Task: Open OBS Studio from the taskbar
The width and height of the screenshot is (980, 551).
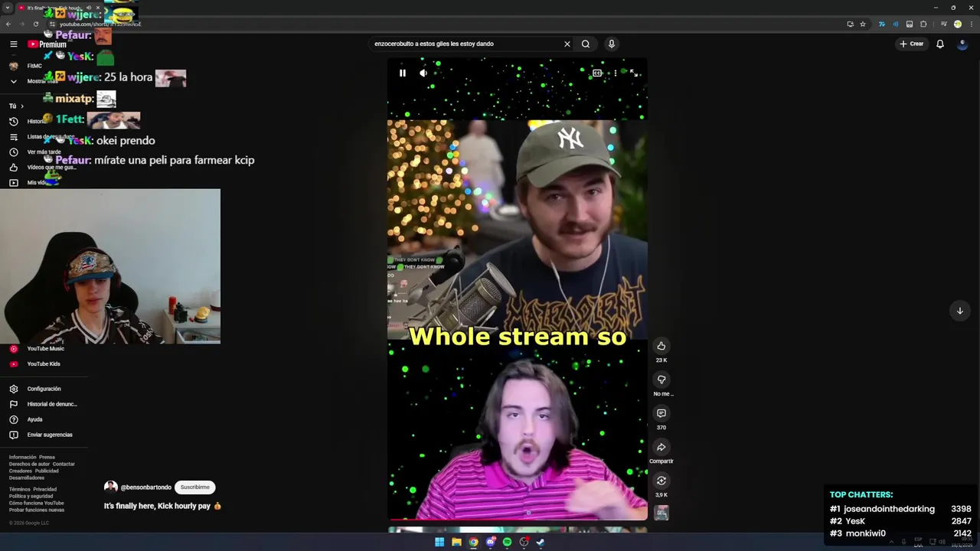Action: [x=524, y=542]
